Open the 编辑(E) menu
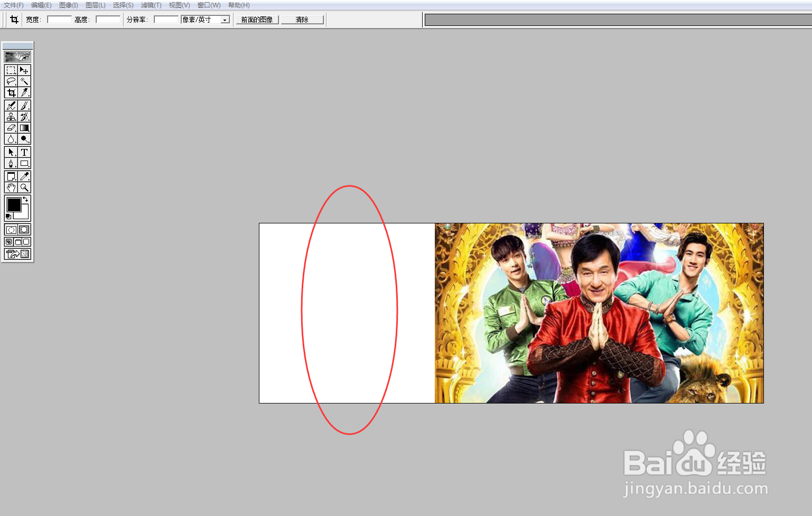The image size is (812, 516). tap(41, 5)
